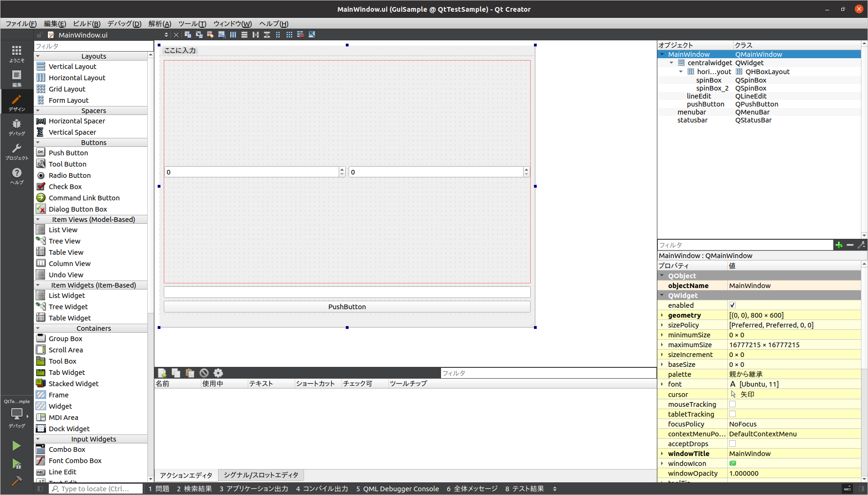The height and width of the screenshot is (495, 868).
Task: Open the 4 コンパイル出力 pane
Action: point(322,489)
